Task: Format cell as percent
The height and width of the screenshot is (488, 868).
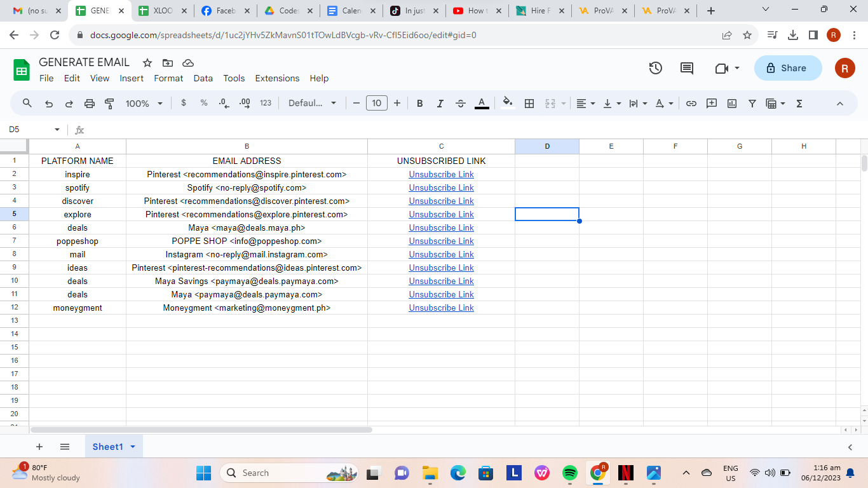Action: [x=204, y=103]
